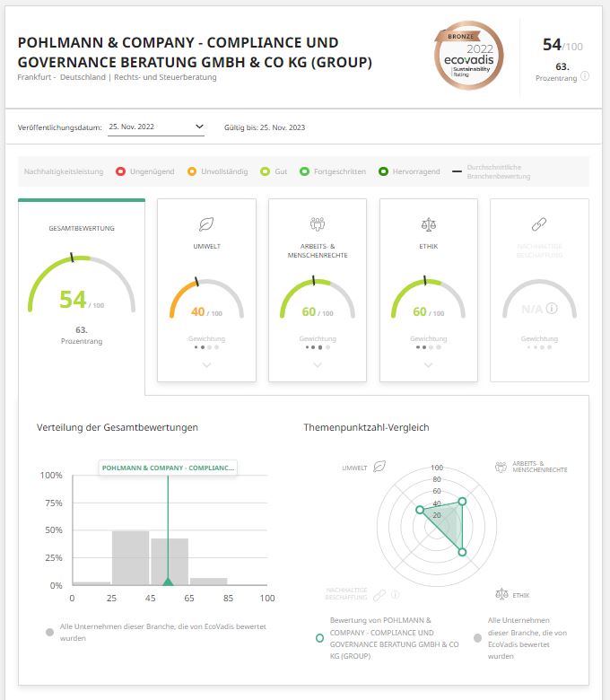Click the Themenpunktzahl-Vergleich heading
The width and height of the screenshot is (610, 700).
(366, 427)
